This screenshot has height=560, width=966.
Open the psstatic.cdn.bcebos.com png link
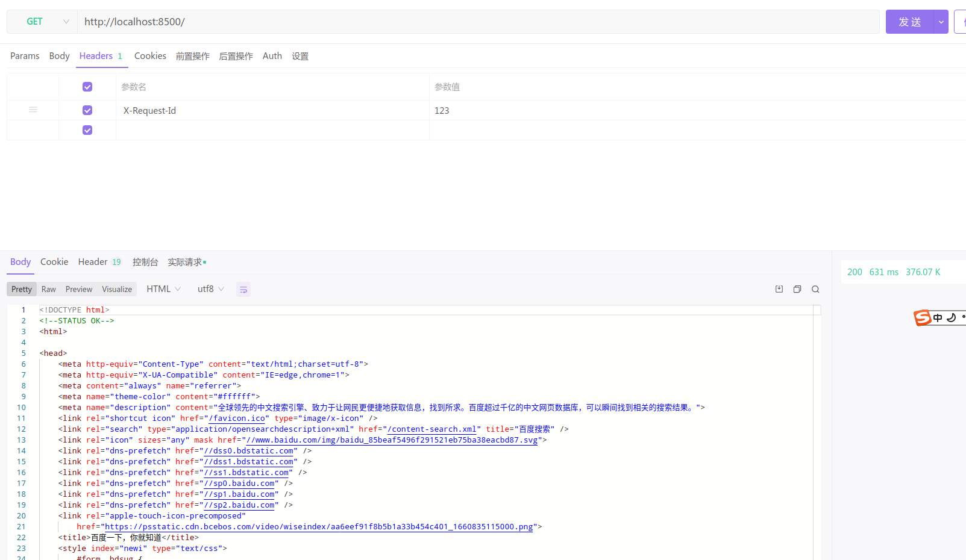point(319,527)
